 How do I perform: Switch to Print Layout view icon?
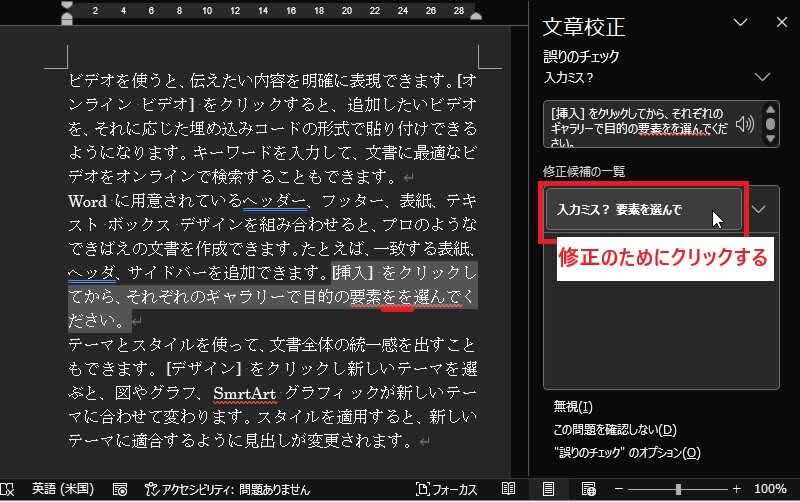(548, 489)
